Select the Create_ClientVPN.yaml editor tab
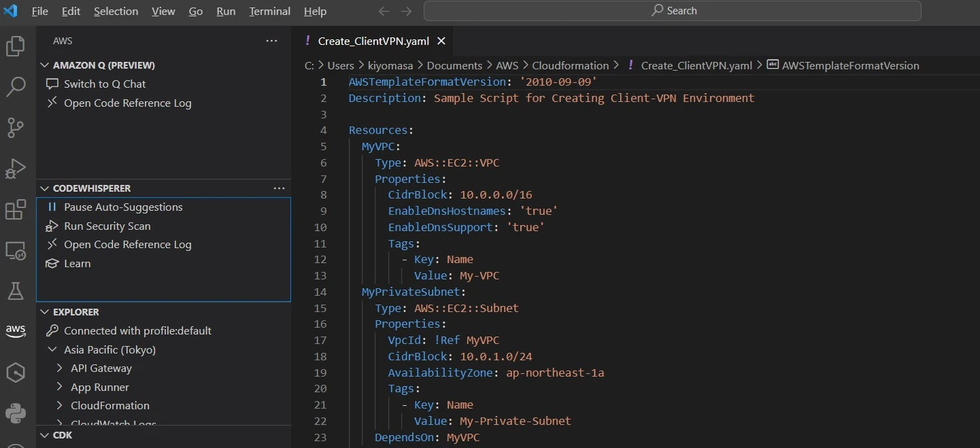The height and width of the screenshot is (448, 980). [x=373, y=41]
